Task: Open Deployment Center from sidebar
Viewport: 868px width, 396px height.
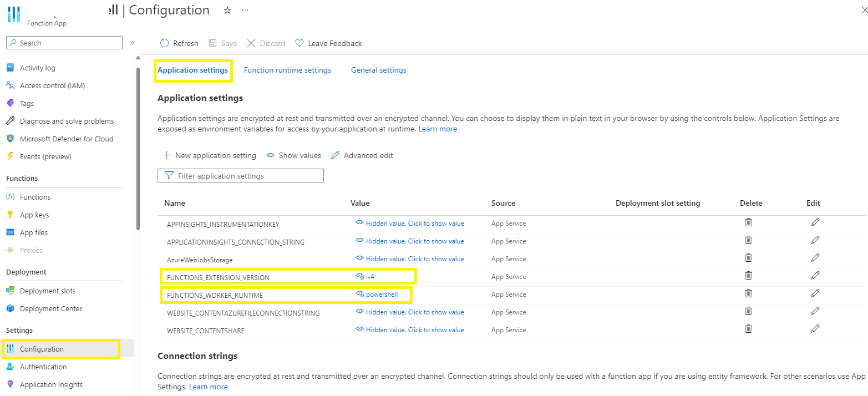Action: click(x=50, y=309)
